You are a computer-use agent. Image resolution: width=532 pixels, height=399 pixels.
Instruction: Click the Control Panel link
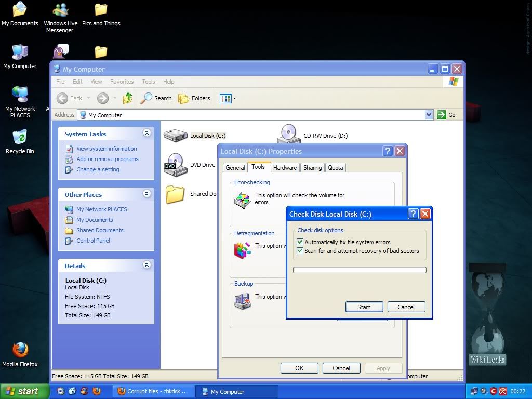[x=93, y=241]
